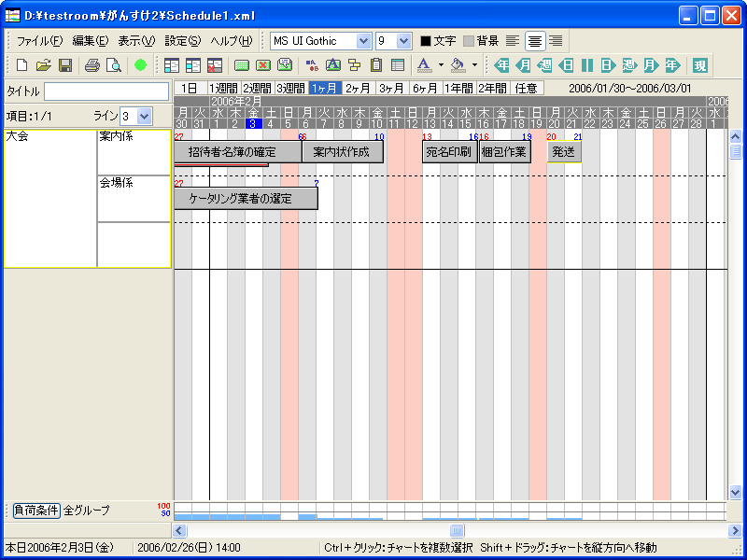Switch view range to 1日
This screenshot has width=747, height=560.
pos(190,88)
